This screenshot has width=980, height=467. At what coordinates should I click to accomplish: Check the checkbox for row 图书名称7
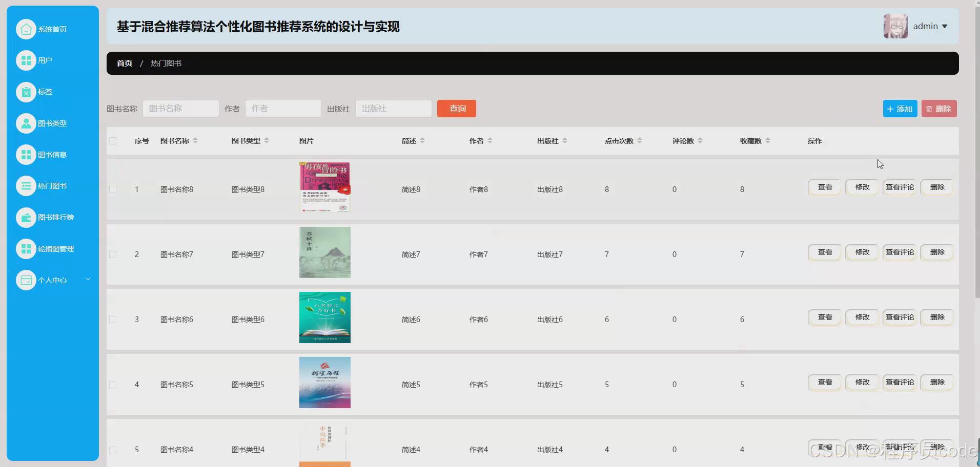pyautogui.click(x=113, y=254)
